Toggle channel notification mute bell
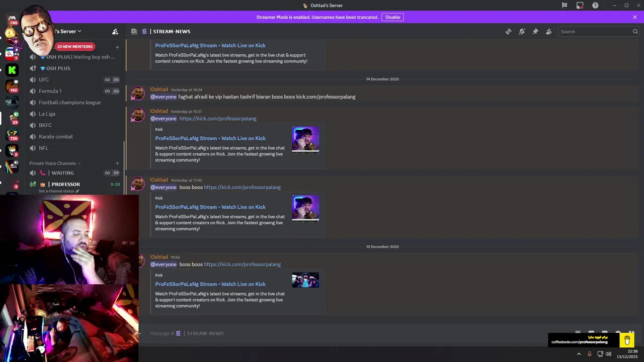644x362 pixels. coord(522,31)
